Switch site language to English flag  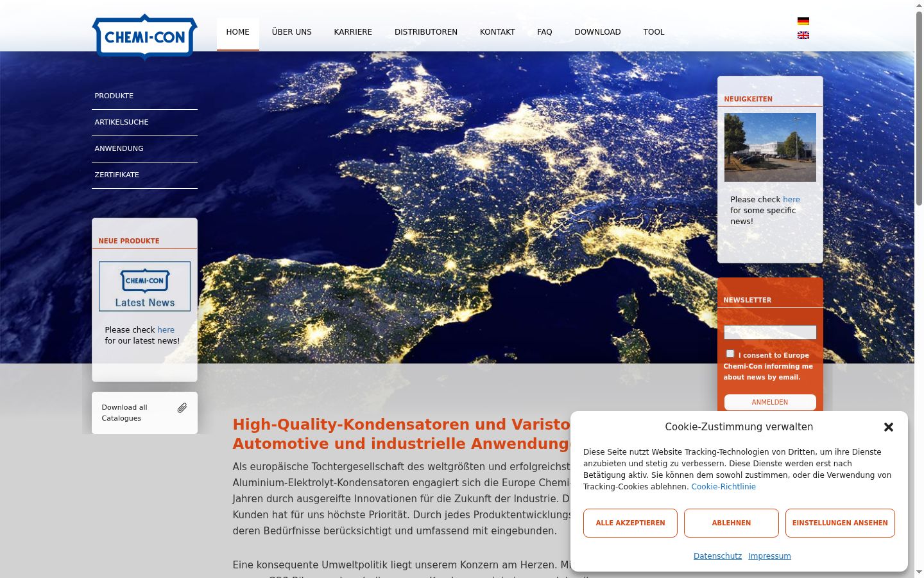pyautogui.click(x=803, y=35)
